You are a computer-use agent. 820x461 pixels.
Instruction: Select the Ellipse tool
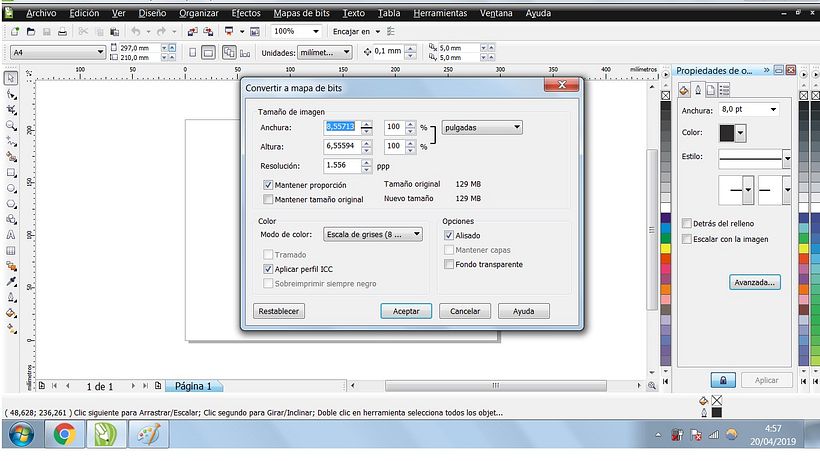click(x=10, y=189)
